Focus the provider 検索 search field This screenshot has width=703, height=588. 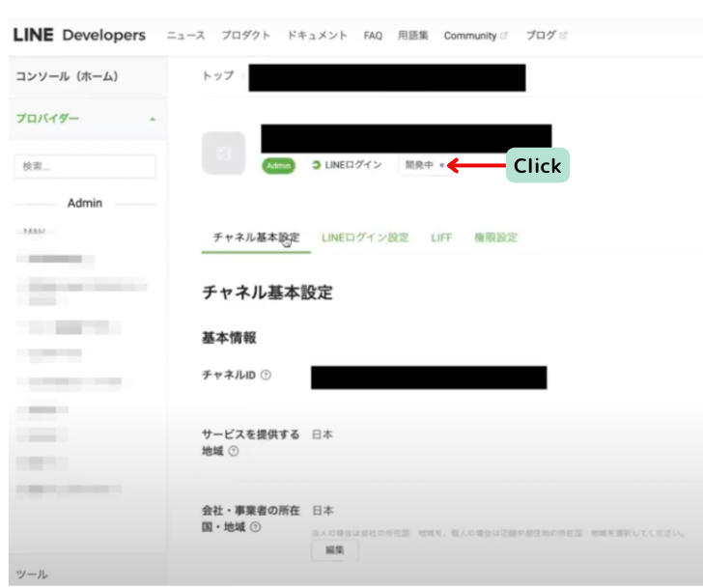click(x=85, y=166)
